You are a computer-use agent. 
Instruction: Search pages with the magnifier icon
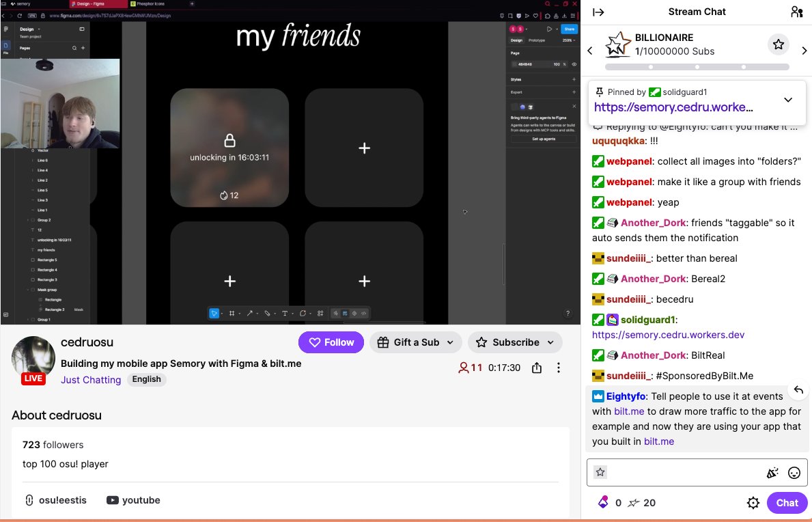pos(74,48)
